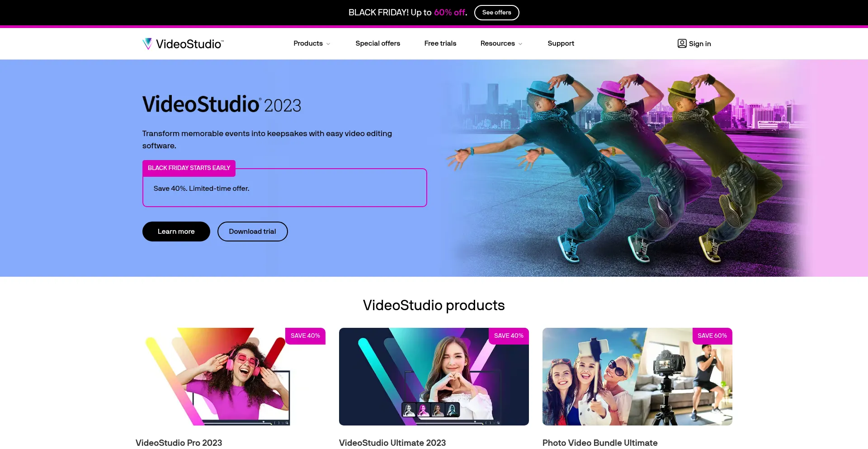868x449 pixels.
Task: Open the VideoStudio Ultimate 2023 thumbnail
Action: pyautogui.click(x=434, y=377)
